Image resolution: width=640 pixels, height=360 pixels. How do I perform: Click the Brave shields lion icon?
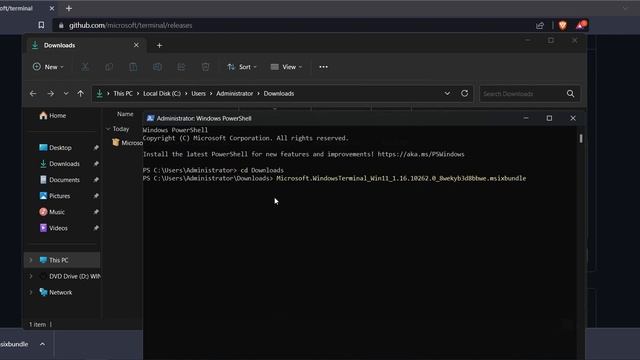coord(563,25)
